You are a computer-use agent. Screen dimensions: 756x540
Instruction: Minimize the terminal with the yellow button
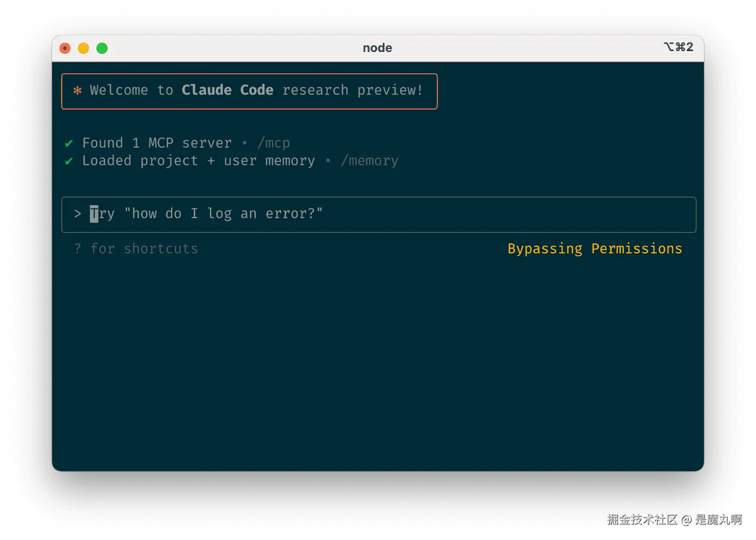84,48
